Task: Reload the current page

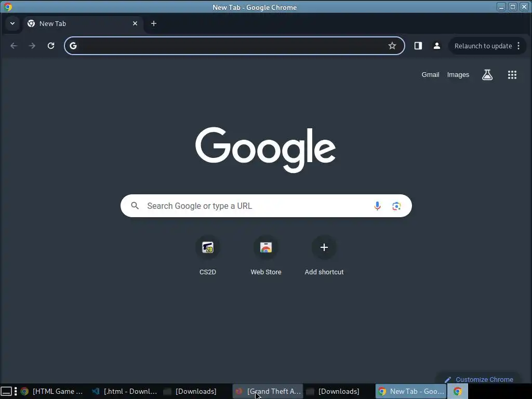Action: tap(51, 46)
